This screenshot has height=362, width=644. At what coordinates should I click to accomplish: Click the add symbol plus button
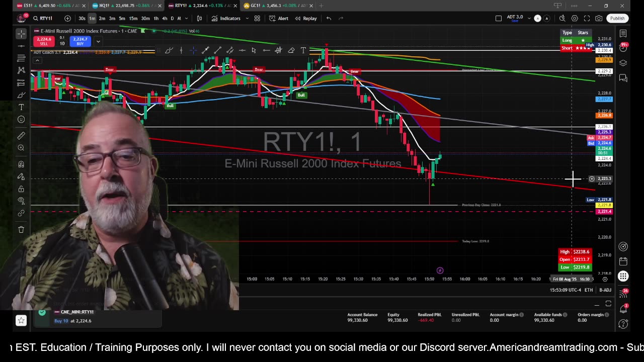tap(67, 19)
